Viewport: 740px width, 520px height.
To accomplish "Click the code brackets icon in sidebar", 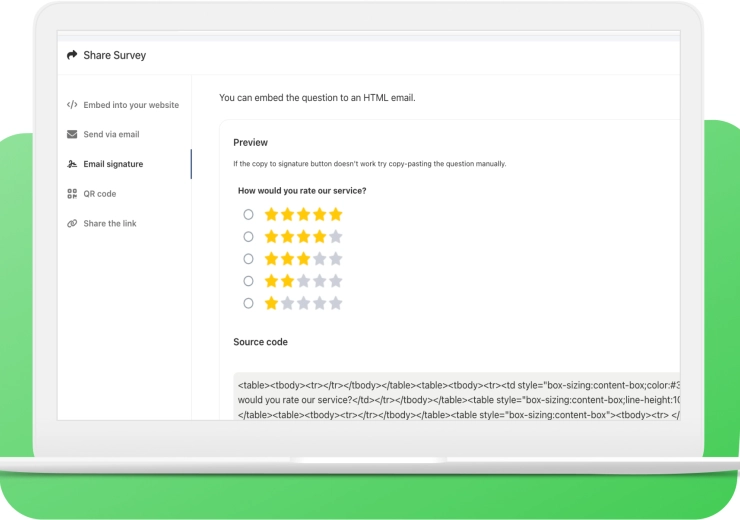I will pyautogui.click(x=72, y=105).
